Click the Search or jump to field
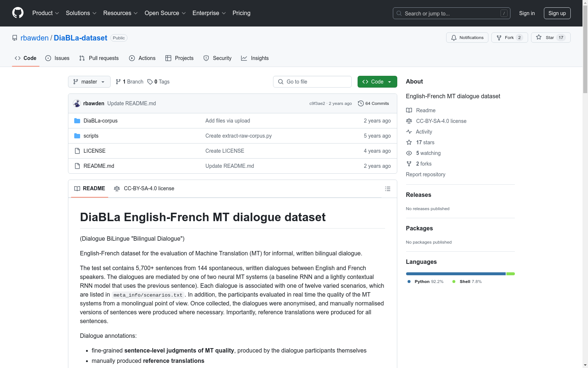The width and height of the screenshot is (588, 368). (452, 13)
